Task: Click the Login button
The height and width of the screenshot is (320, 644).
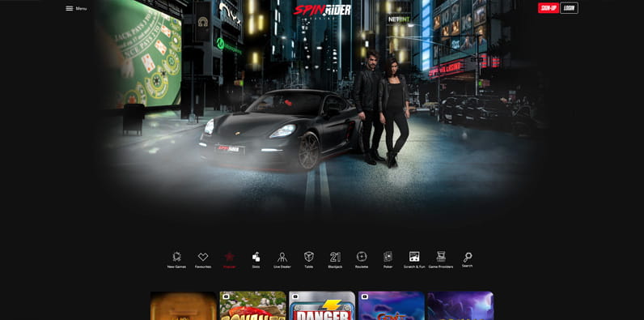Action: 569,8
